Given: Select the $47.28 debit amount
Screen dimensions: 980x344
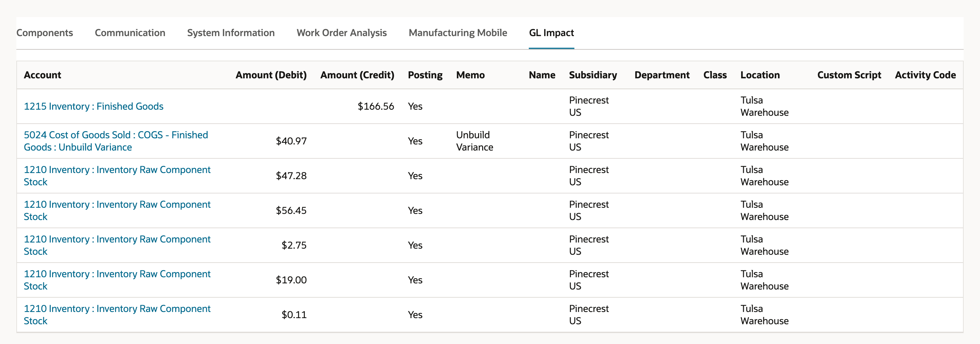Looking at the screenshot, I should click(291, 176).
